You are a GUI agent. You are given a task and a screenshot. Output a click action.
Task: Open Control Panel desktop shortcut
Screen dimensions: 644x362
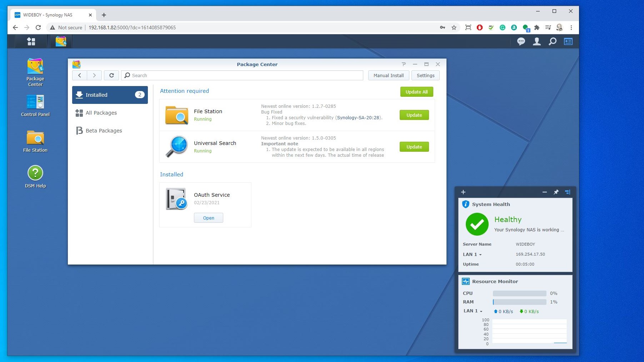(x=35, y=106)
